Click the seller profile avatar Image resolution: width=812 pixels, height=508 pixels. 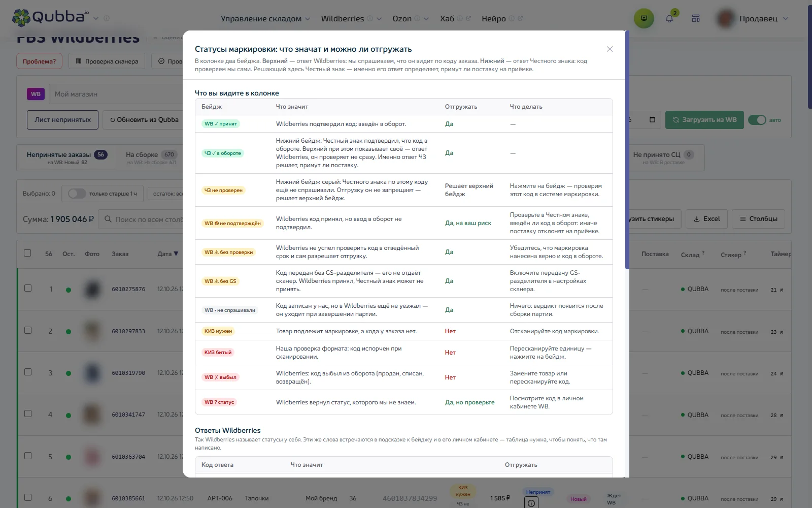pos(726,18)
